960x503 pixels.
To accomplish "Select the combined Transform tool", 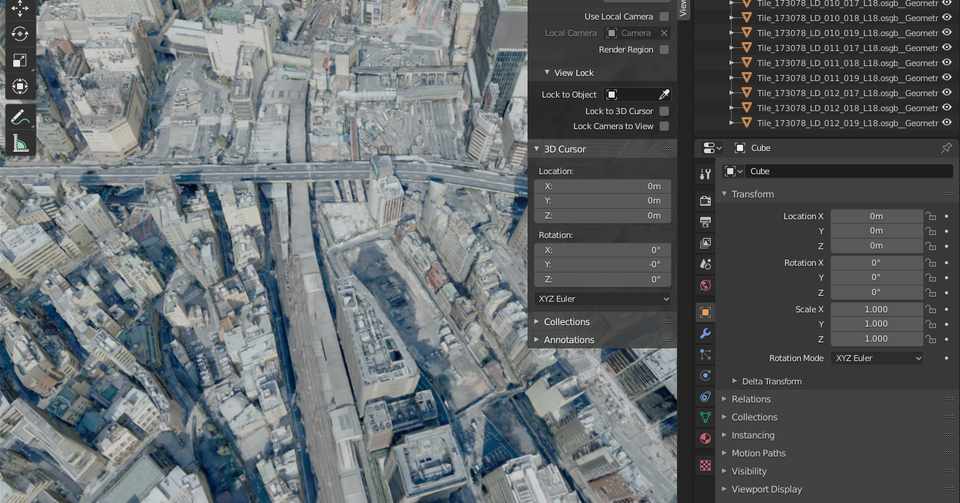I will 20,86.
